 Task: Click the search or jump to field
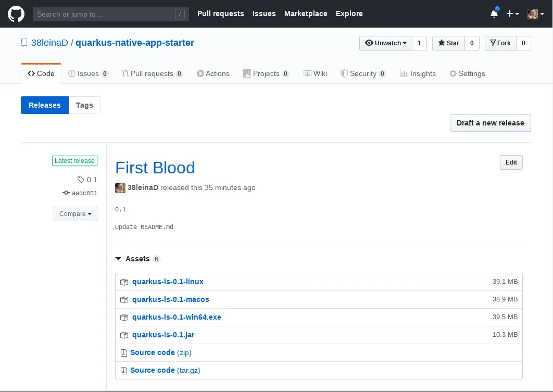tap(111, 14)
